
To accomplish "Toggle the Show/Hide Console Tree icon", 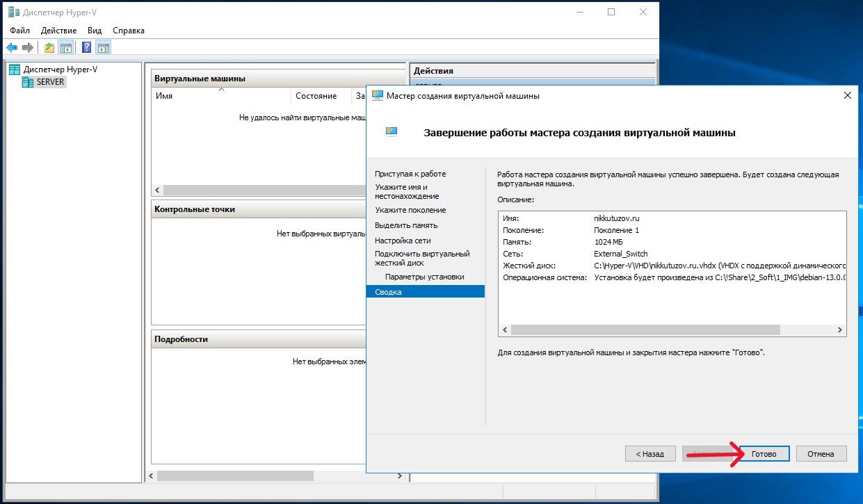I will (x=66, y=47).
